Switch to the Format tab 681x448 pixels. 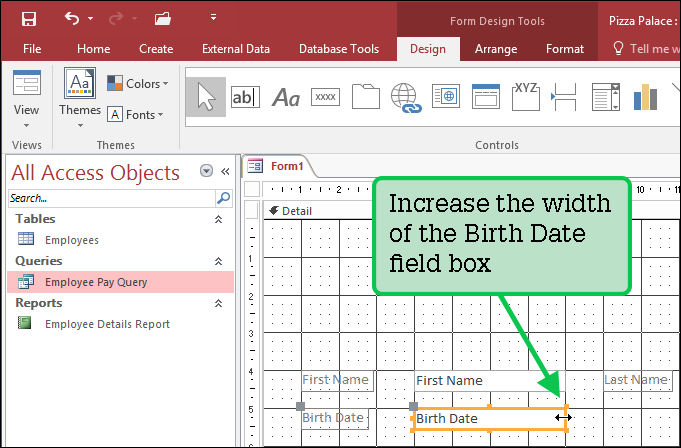pyautogui.click(x=565, y=49)
